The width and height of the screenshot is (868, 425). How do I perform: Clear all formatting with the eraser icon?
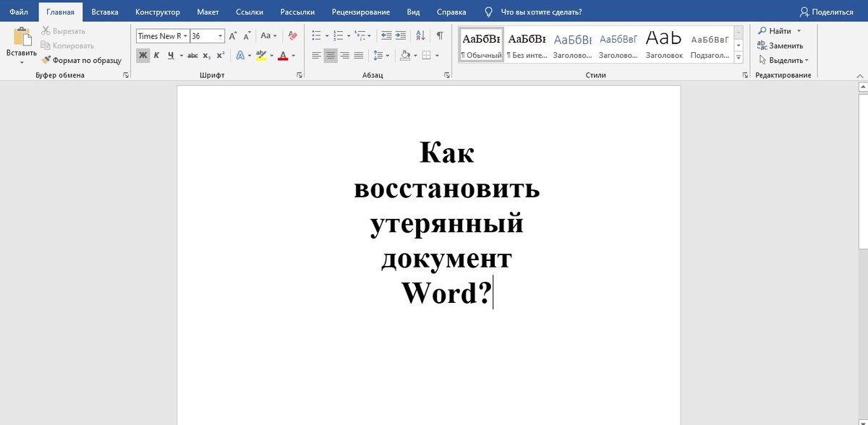point(292,35)
